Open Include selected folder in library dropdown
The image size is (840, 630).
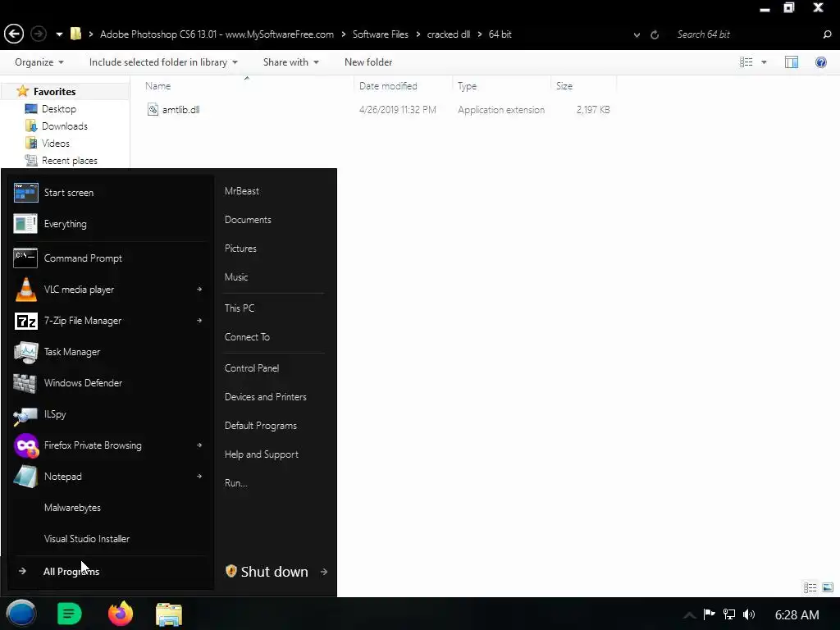coord(163,62)
